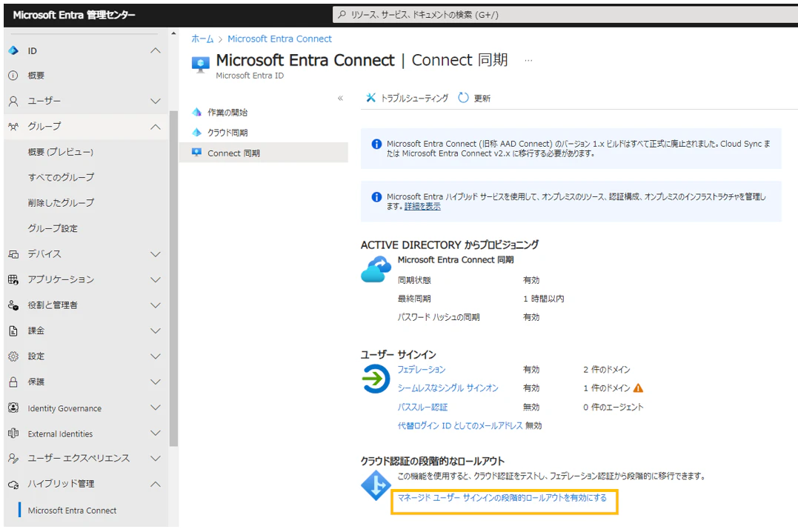Click the 保護 lock icon
The width and height of the screenshot is (798, 532).
point(13,382)
